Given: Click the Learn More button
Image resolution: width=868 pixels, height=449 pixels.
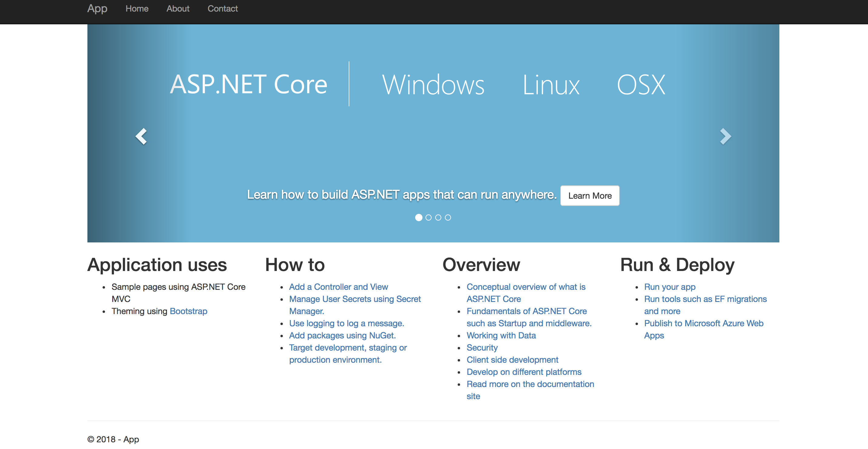Looking at the screenshot, I should coord(590,196).
